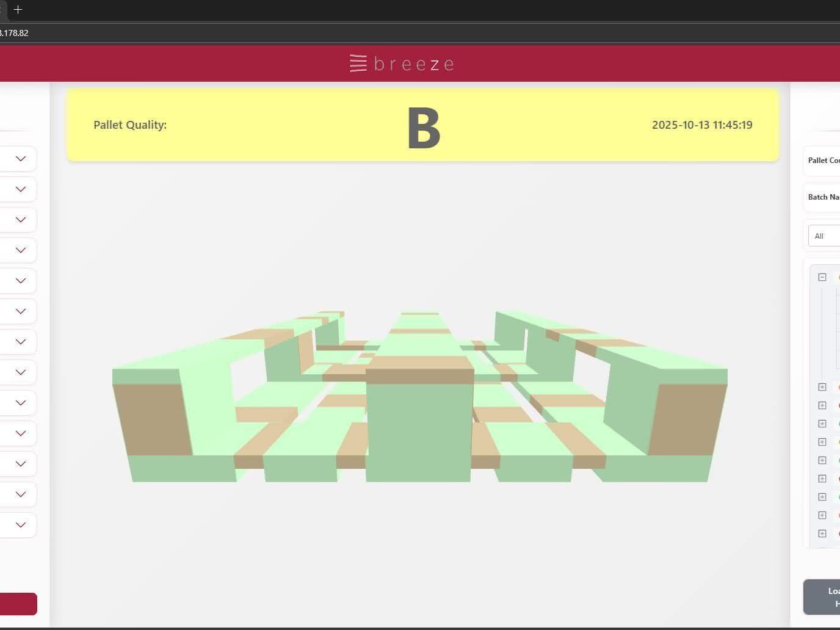Click the brown block on pallet's right end
Image resolution: width=840 pixels, height=630 pixels.
pyautogui.click(x=687, y=419)
